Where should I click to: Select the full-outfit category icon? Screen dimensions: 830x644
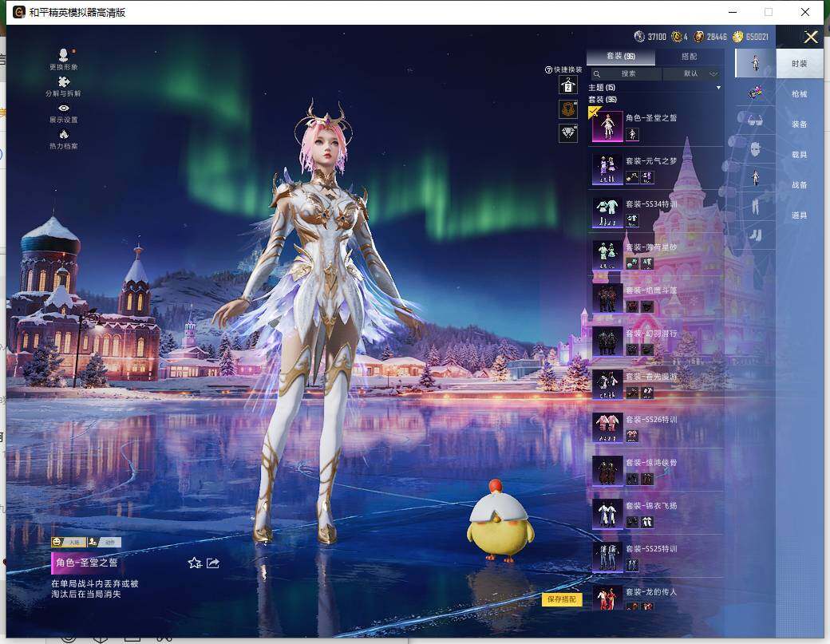point(755,64)
